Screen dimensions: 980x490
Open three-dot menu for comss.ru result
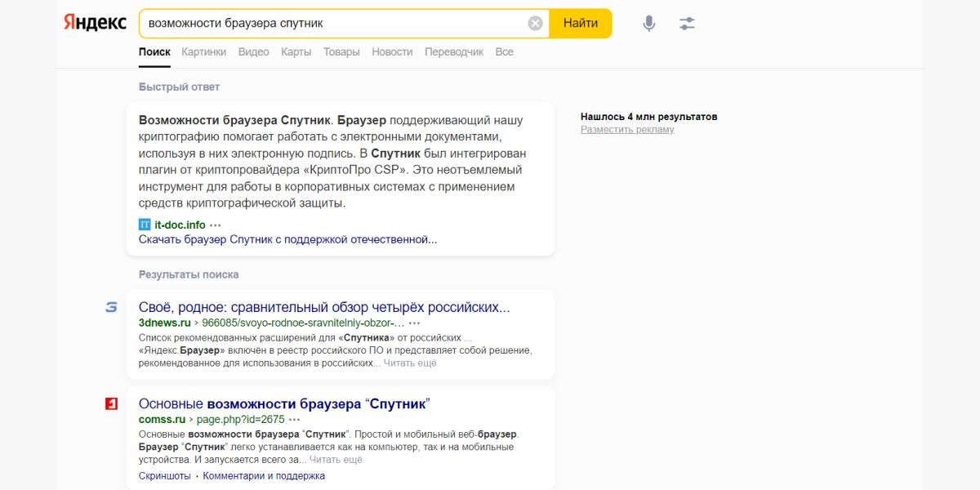pos(295,419)
